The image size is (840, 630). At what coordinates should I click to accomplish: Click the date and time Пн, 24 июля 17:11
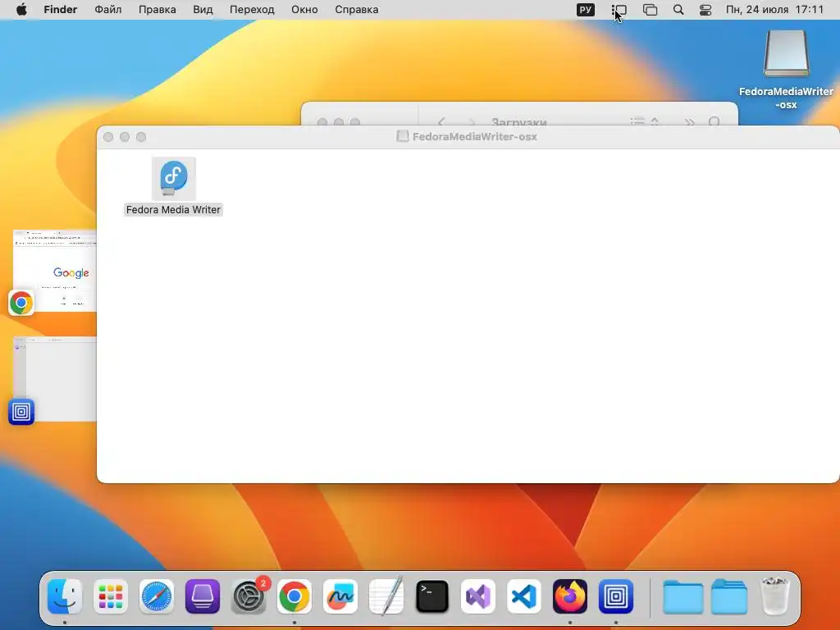click(774, 10)
